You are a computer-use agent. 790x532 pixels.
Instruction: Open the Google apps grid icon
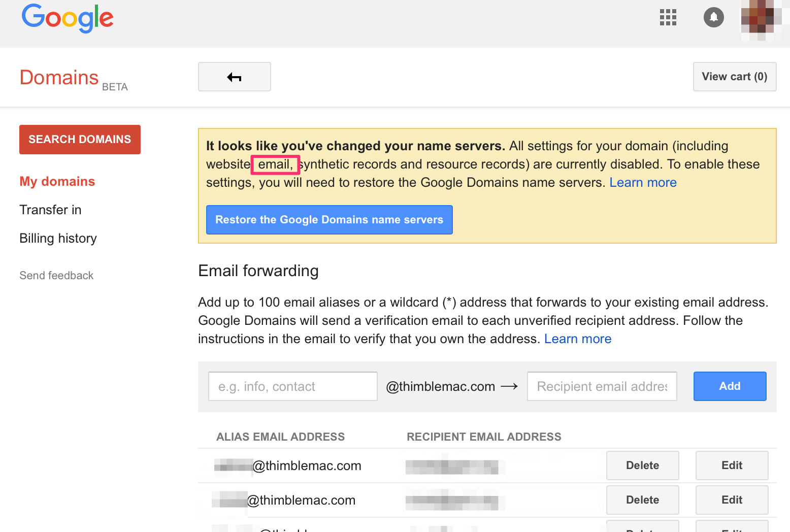click(x=668, y=17)
